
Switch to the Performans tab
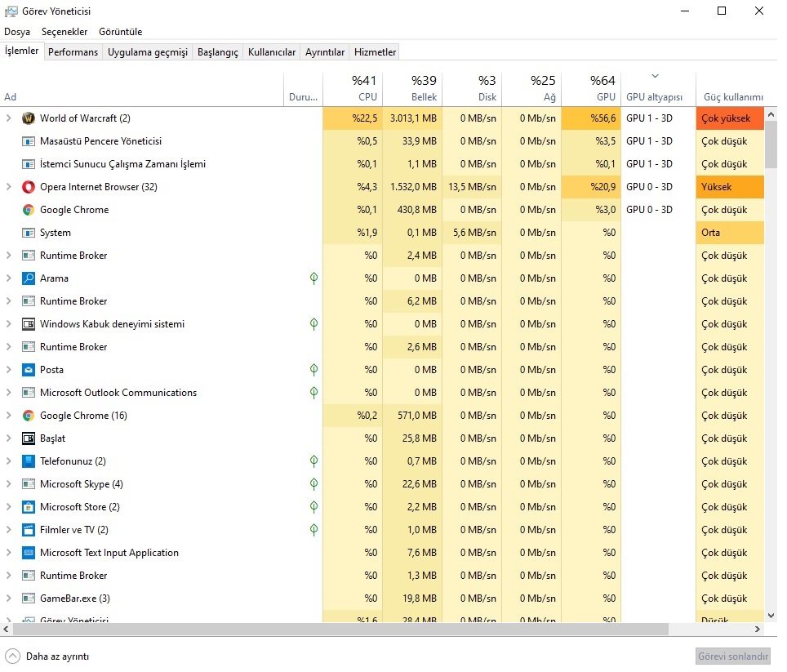coord(73,52)
